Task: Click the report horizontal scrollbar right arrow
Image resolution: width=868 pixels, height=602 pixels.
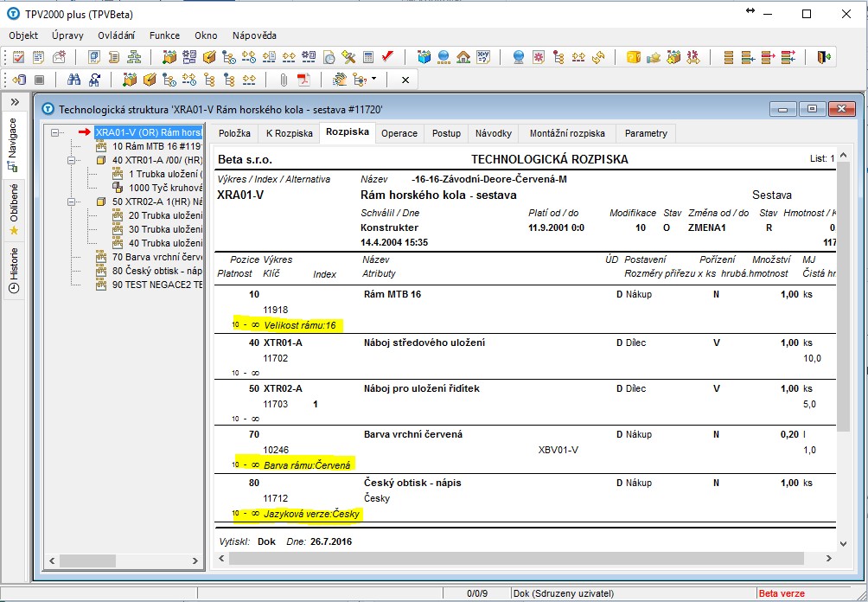Action: pos(829,558)
